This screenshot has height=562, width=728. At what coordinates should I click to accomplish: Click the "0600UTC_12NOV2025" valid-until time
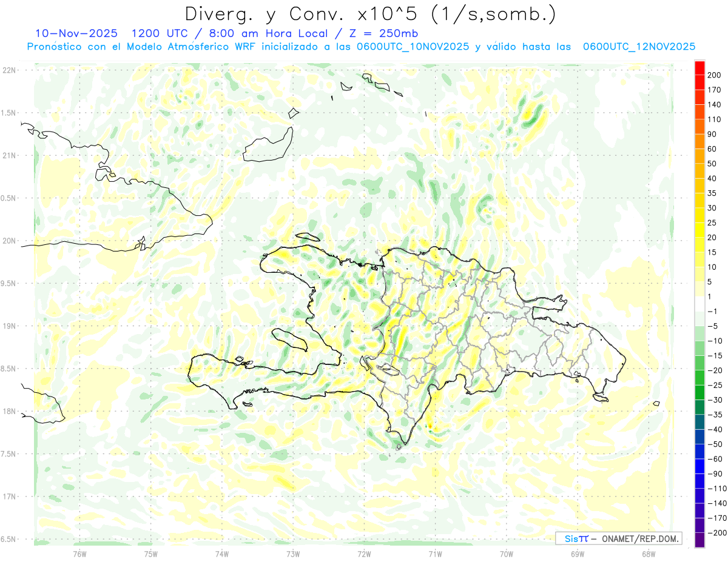tap(639, 47)
